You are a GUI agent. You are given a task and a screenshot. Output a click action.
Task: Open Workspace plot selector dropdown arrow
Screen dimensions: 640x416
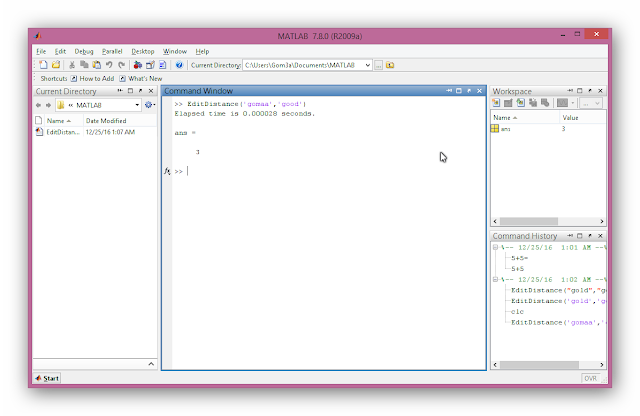[x=573, y=103]
